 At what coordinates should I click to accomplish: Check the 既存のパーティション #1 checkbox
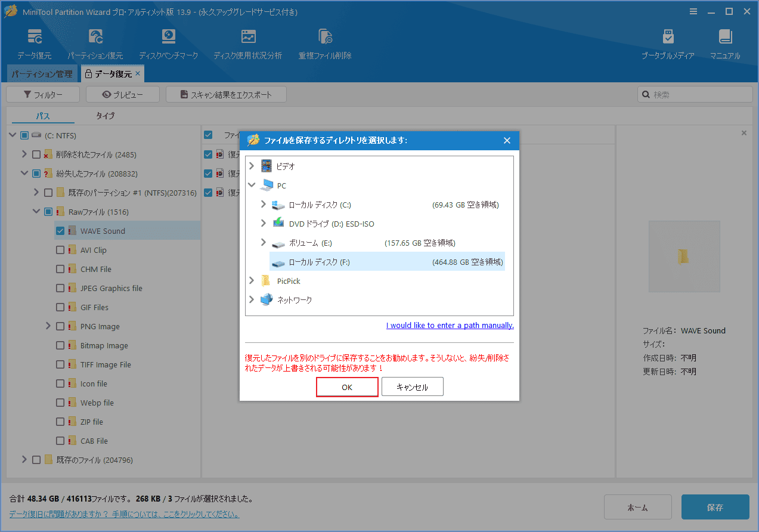[x=48, y=193]
